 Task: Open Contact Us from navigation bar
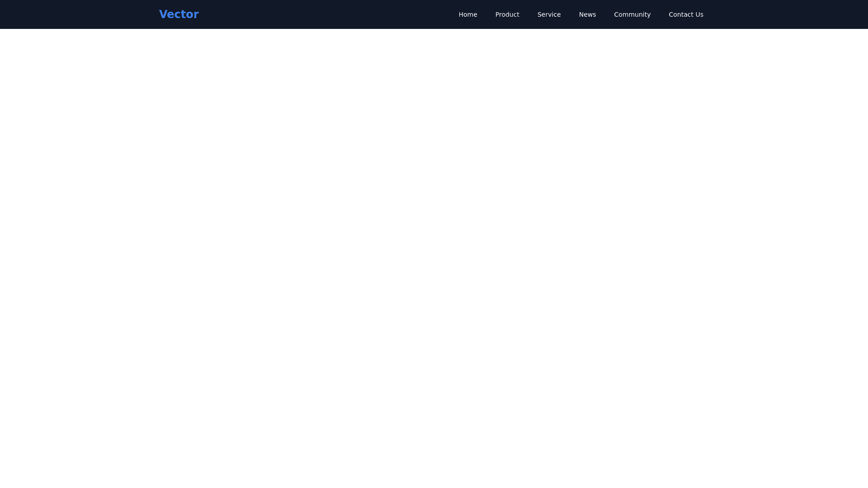coord(685,14)
